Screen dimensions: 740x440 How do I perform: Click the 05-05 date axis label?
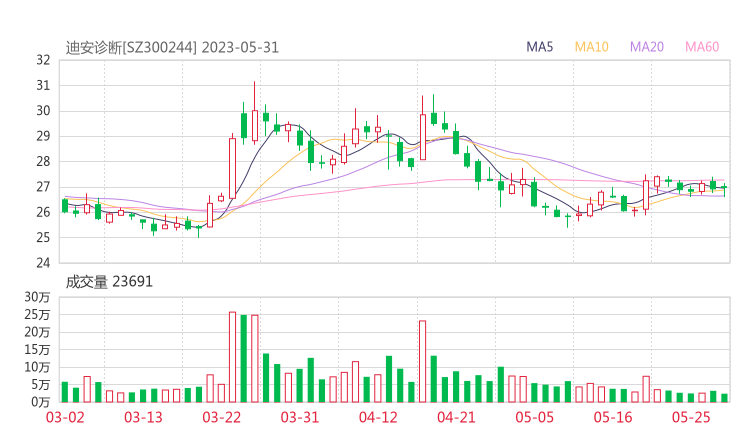pyautogui.click(x=534, y=417)
